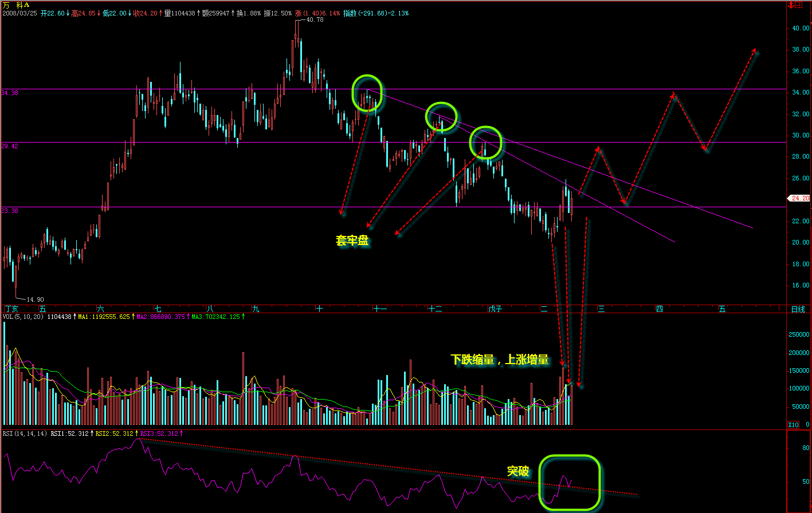Click the 万 科A stock name title

[16, 5]
